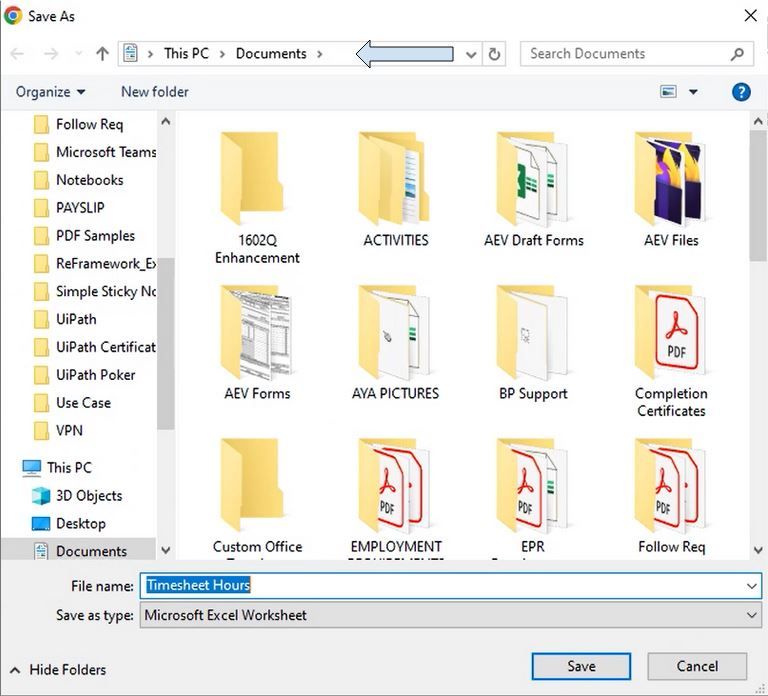Click the Refresh button in address bar
This screenshot has height=696, width=768.
pyautogui.click(x=494, y=54)
